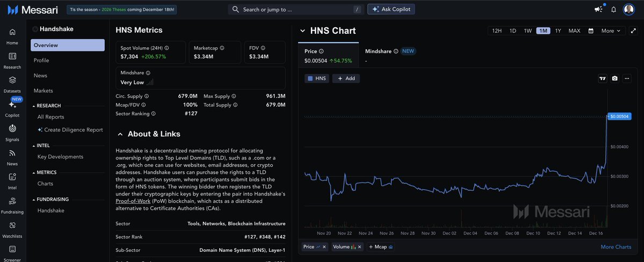Viewport: 644px width, 262px height.
Task: Select the Price chart tab
Action: tap(328, 55)
